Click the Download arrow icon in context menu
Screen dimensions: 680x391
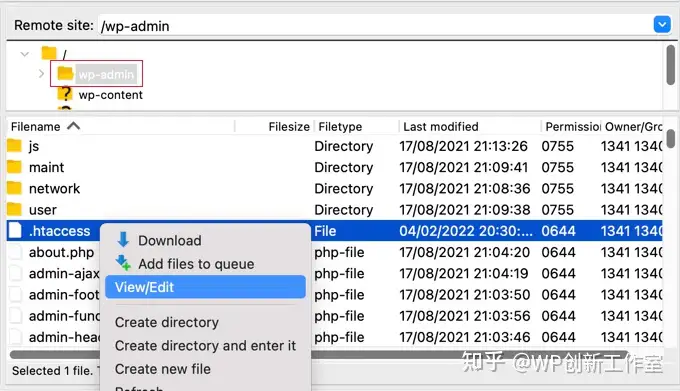click(x=123, y=239)
